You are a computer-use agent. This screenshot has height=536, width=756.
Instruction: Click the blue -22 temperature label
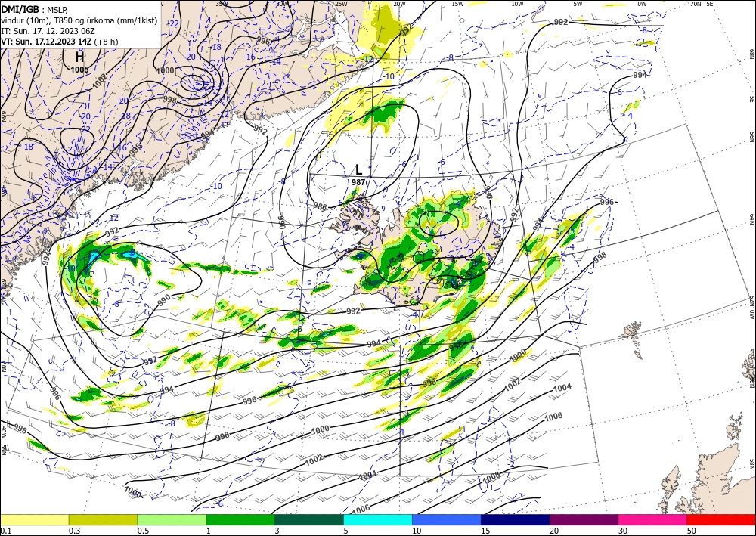175,23
